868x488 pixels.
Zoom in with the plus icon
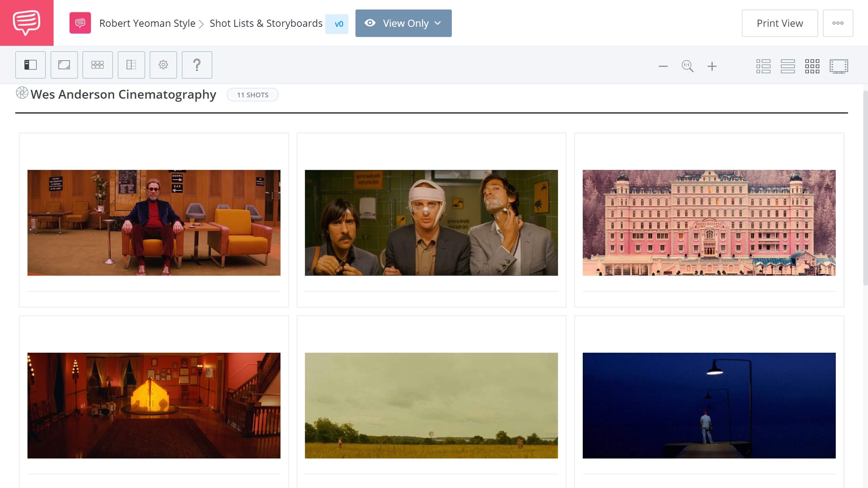tap(712, 66)
